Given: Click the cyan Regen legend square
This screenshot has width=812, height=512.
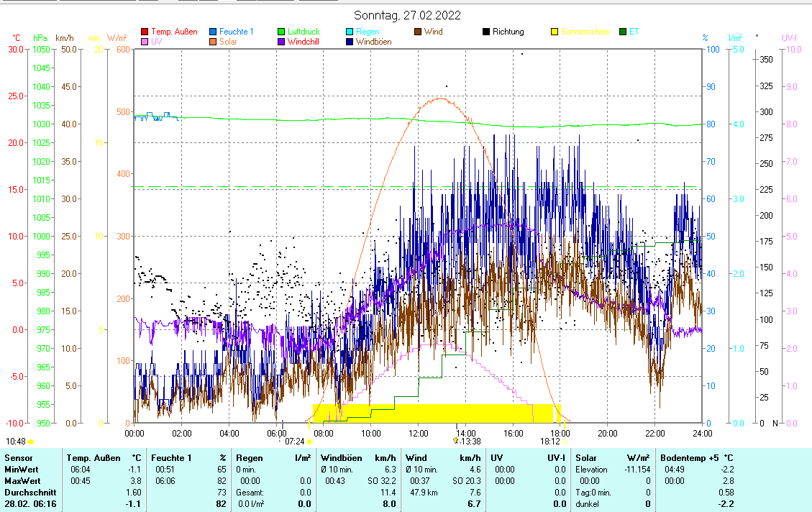Looking at the screenshot, I should click(350, 32).
